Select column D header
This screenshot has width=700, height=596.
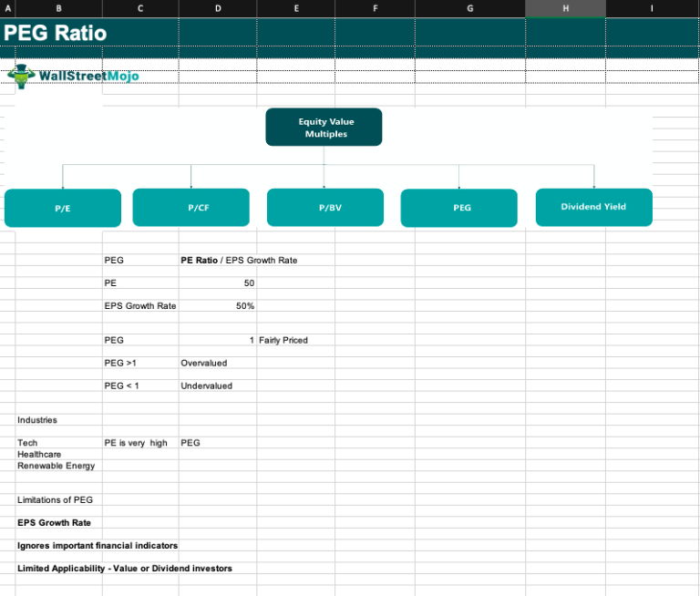(x=218, y=8)
